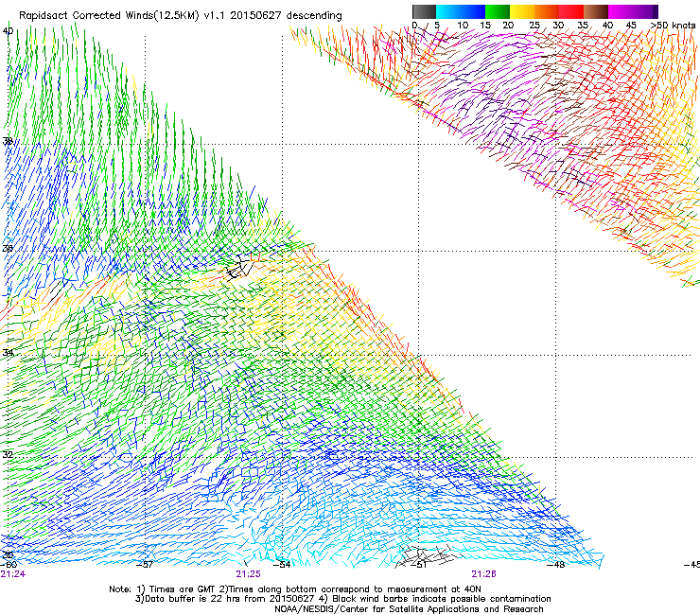Click the '>50 knots' legend label
The height and width of the screenshot is (615, 700).
point(673,26)
